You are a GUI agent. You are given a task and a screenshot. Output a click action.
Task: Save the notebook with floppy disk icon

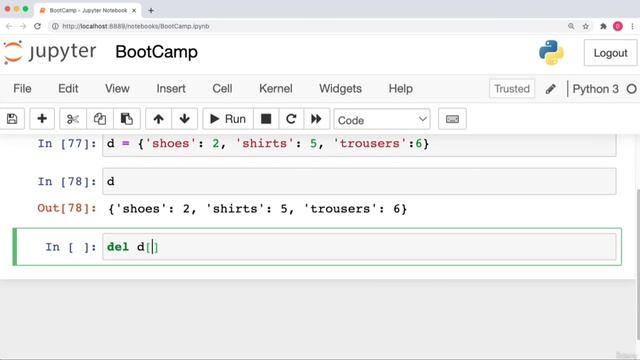[x=12, y=119]
